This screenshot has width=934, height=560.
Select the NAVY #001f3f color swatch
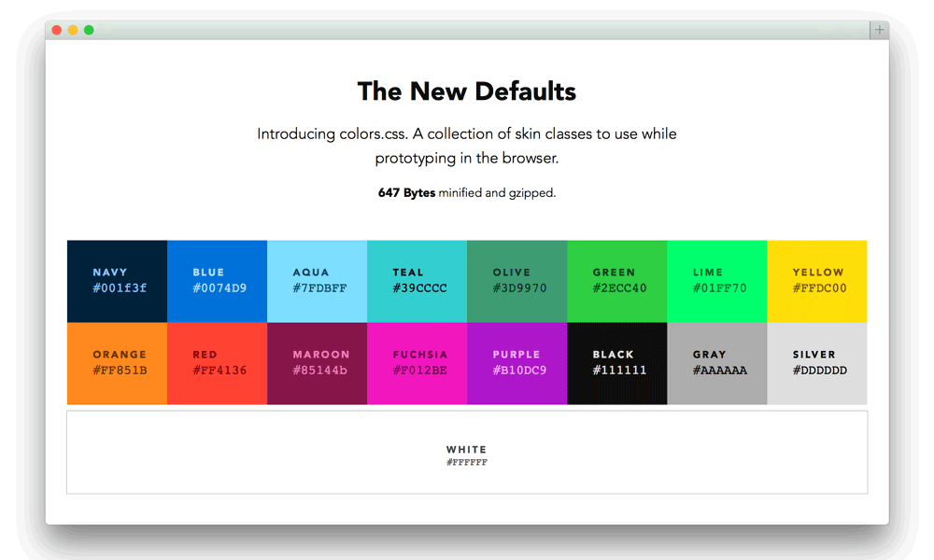coord(117,280)
